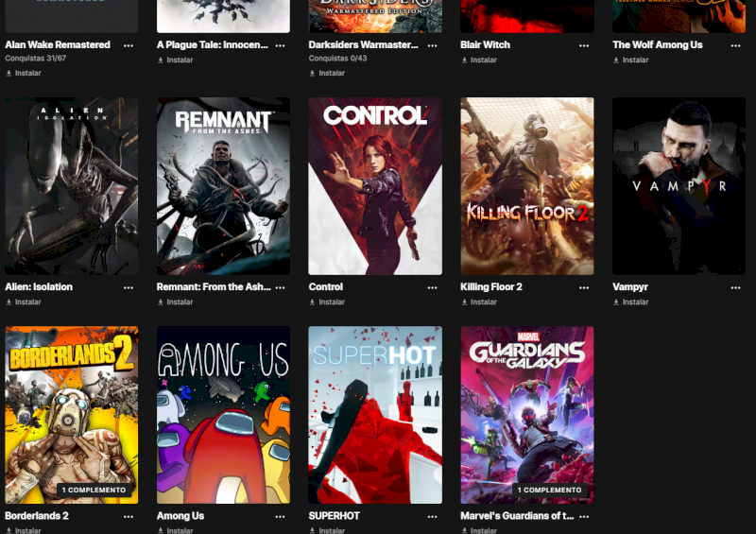Install Killing Floor 2

[479, 302]
